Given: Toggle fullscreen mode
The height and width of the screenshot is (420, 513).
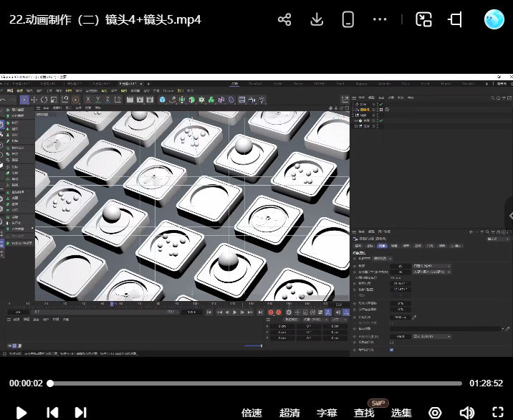Looking at the screenshot, I should [x=498, y=413].
